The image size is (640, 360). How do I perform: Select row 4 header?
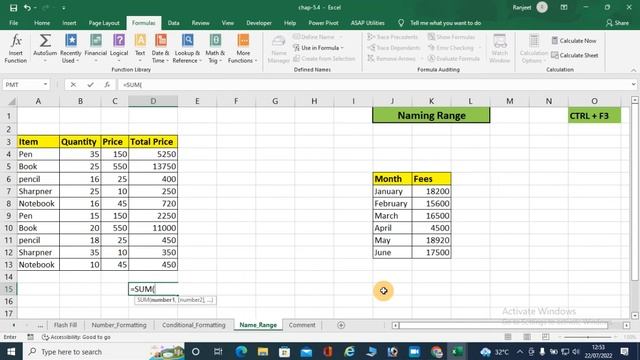(x=8, y=154)
